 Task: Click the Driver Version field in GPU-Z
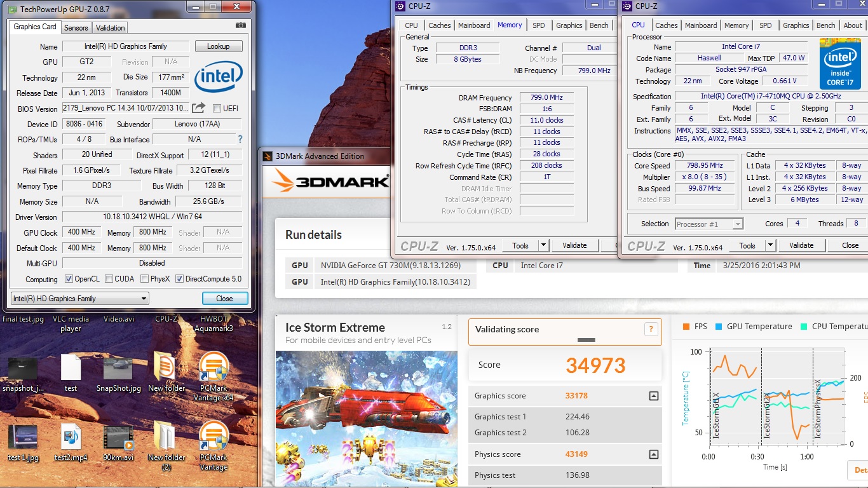click(x=152, y=217)
